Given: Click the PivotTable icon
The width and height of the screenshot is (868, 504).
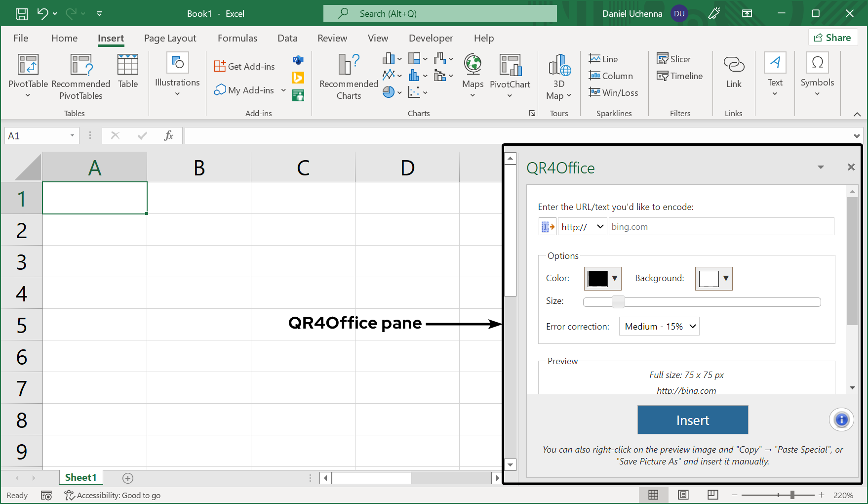Looking at the screenshot, I should 28,65.
